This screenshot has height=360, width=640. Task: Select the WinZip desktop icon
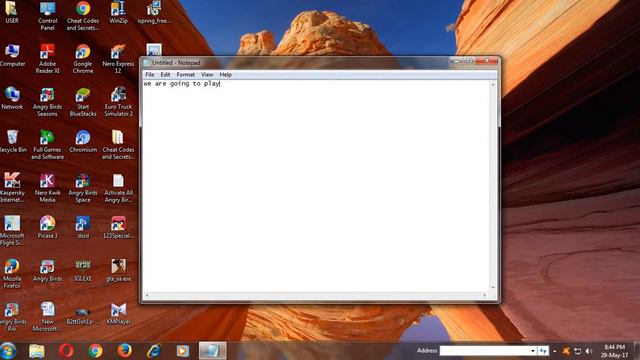118,12
